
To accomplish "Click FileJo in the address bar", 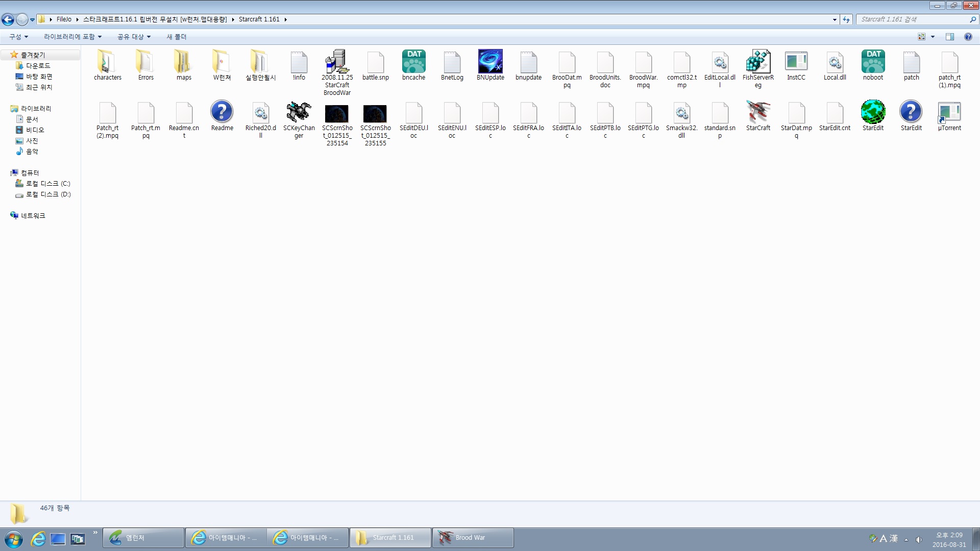I will [x=64, y=19].
